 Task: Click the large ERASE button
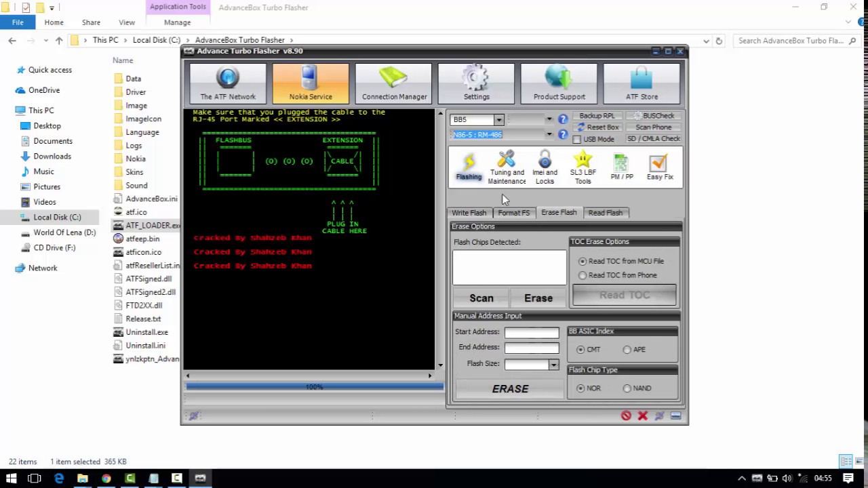(510, 389)
